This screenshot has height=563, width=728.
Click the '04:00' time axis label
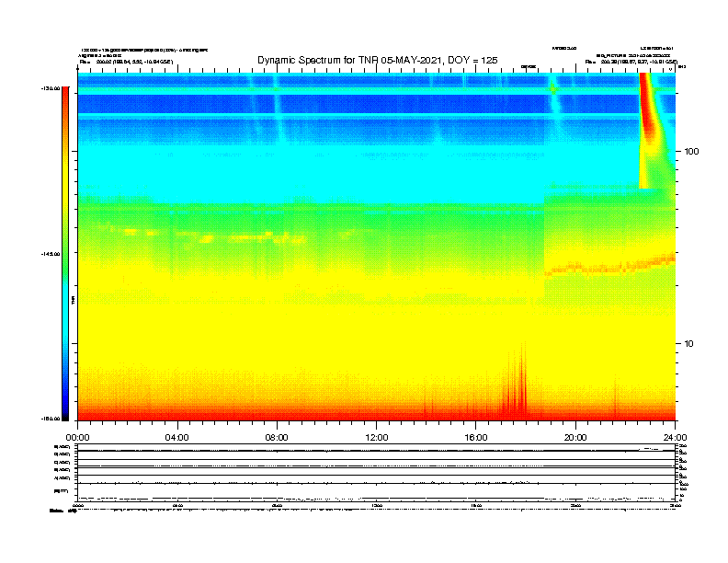coord(176,438)
